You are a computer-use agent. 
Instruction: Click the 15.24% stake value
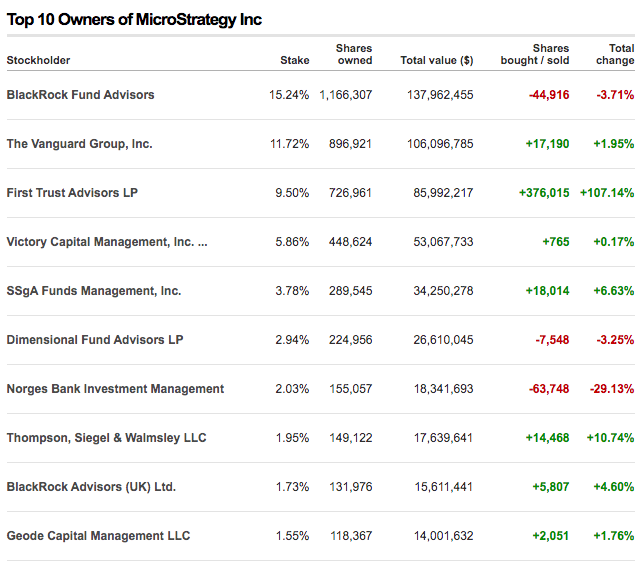(289, 95)
